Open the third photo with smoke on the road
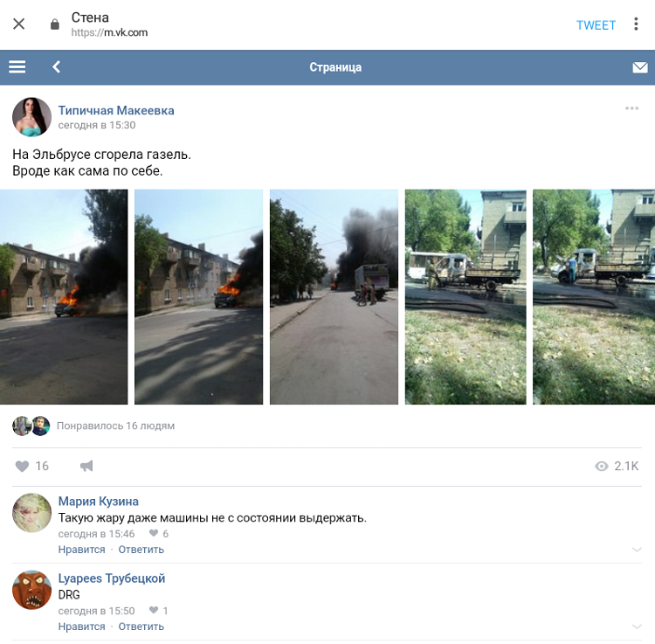Viewport: 655px width, 644px height. click(x=334, y=297)
